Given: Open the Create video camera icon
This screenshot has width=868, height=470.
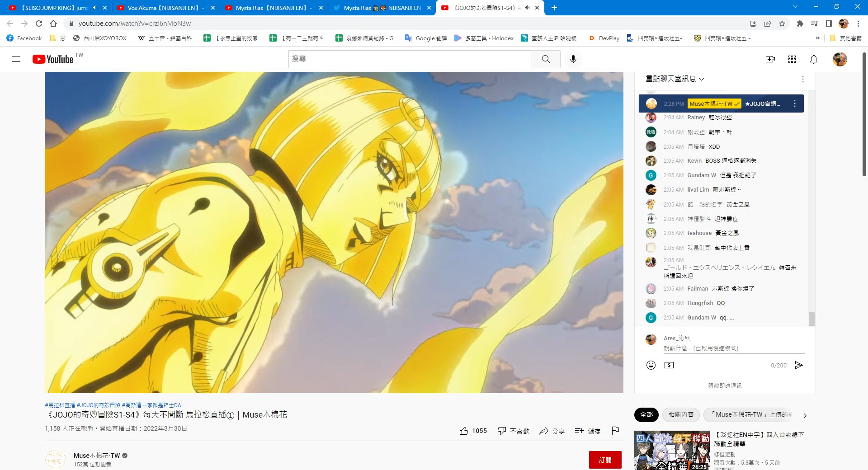Looking at the screenshot, I should point(770,59).
